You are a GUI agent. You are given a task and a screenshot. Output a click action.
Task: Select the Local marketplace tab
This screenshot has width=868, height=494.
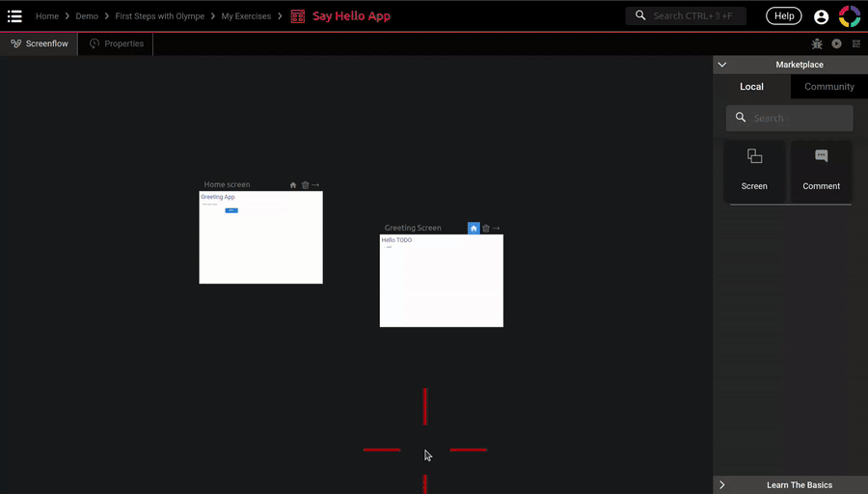[x=751, y=87]
